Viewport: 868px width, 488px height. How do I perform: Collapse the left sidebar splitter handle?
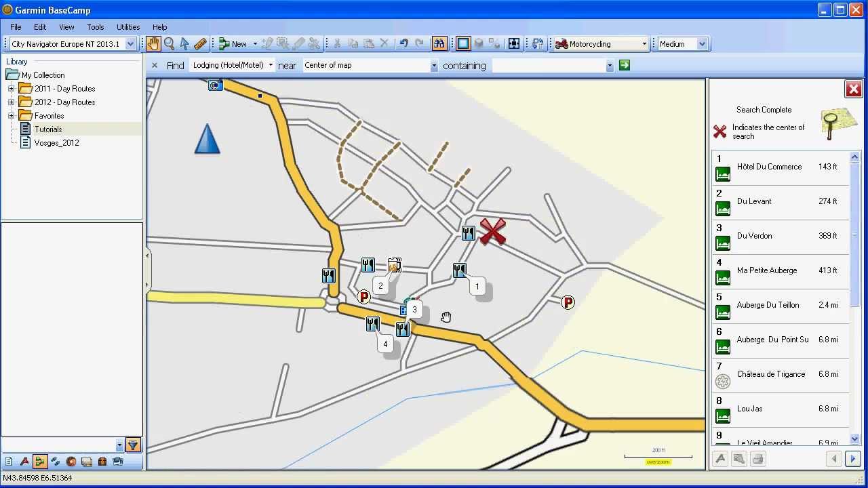147,271
